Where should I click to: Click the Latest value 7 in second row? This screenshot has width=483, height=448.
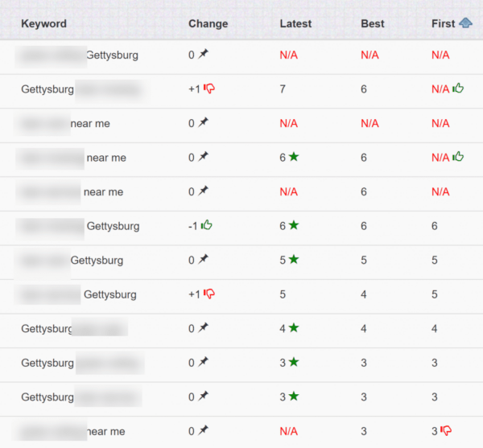(283, 89)
